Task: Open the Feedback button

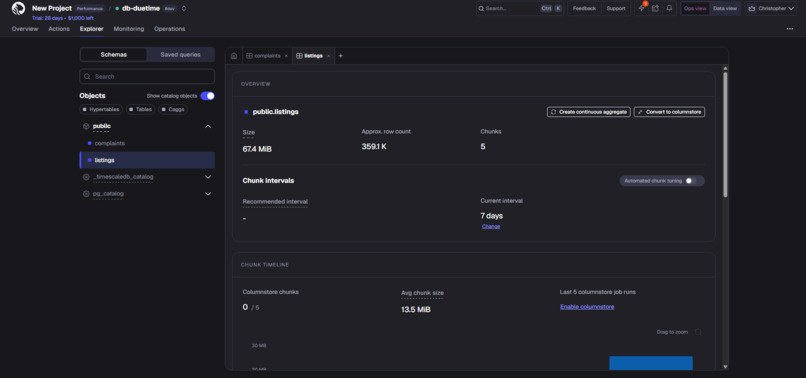Action: (584, 9)
